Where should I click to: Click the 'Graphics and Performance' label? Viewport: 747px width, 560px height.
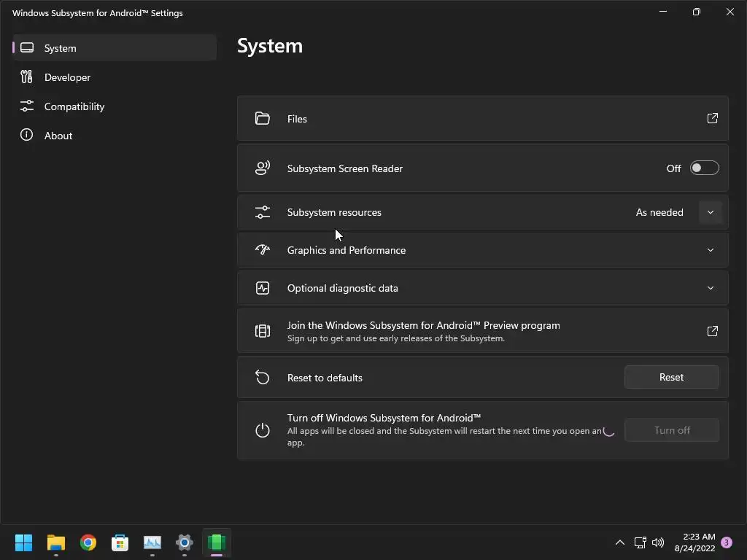[x=347, y=250]
